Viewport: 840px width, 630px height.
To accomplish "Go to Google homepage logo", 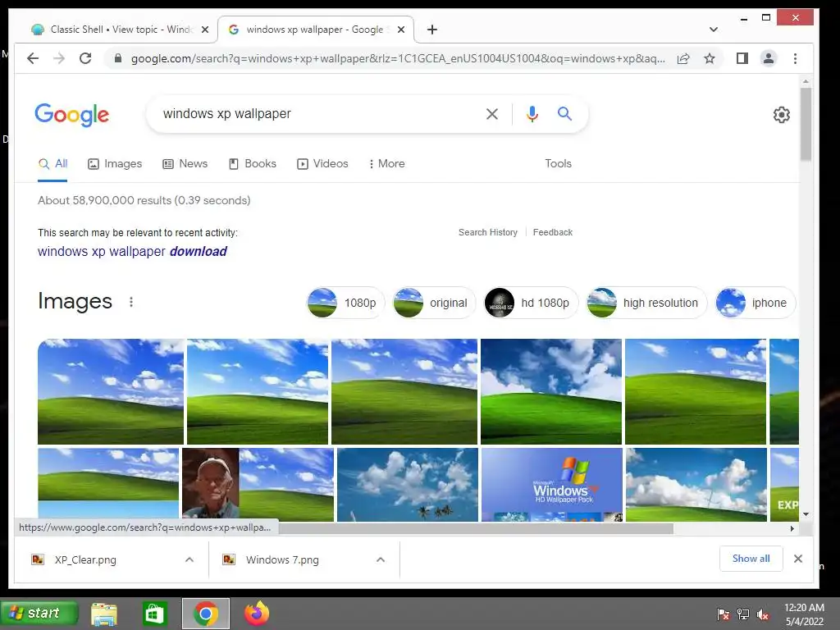I will pyautogui.click(x=72, y=115).
